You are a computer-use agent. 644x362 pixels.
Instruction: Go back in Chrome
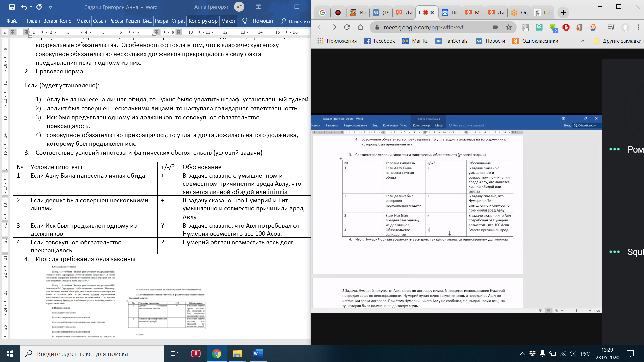coord(320,27)
